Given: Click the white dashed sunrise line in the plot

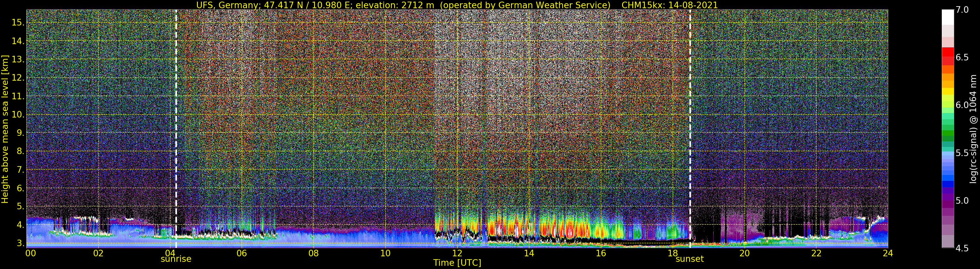Looking at the screenshot, I should 176,129.
